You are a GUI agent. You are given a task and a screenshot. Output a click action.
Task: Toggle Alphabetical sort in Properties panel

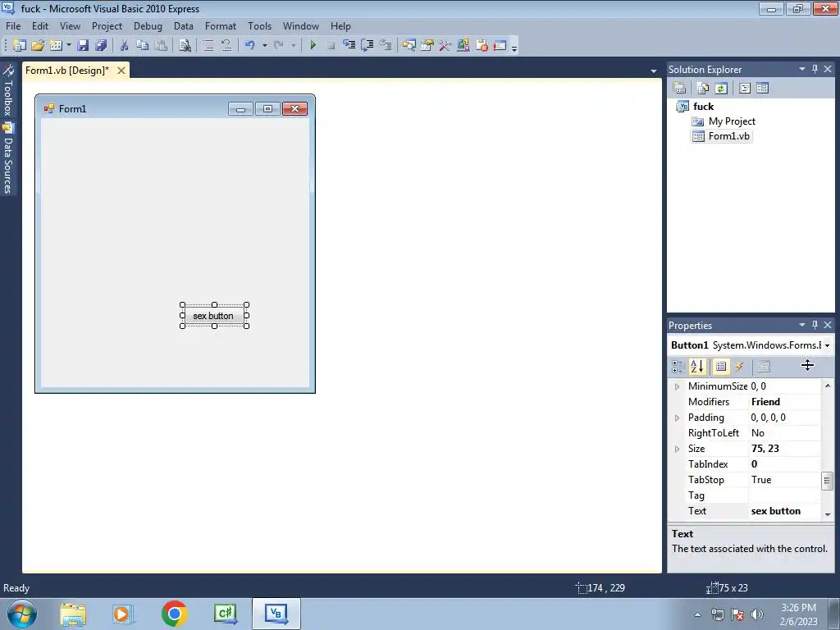pyautogui.click(x=697, y=367)
